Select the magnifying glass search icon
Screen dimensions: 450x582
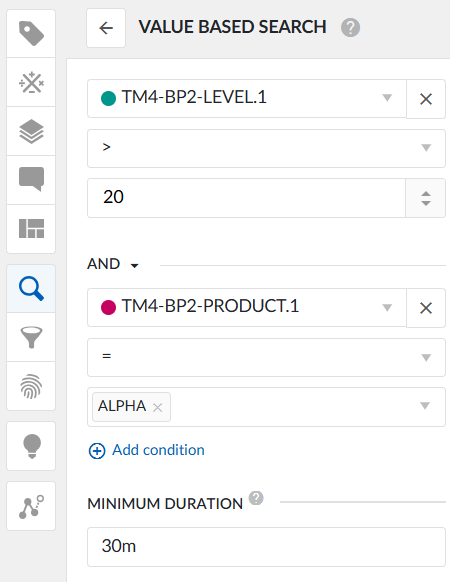coord(31,288)
